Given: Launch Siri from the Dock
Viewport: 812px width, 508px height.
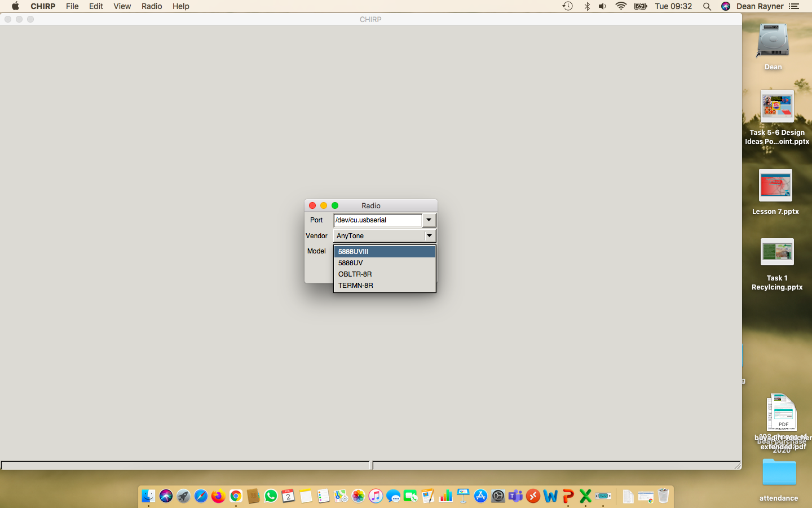Looking at the screenshot, I should [x=166, y=496].
